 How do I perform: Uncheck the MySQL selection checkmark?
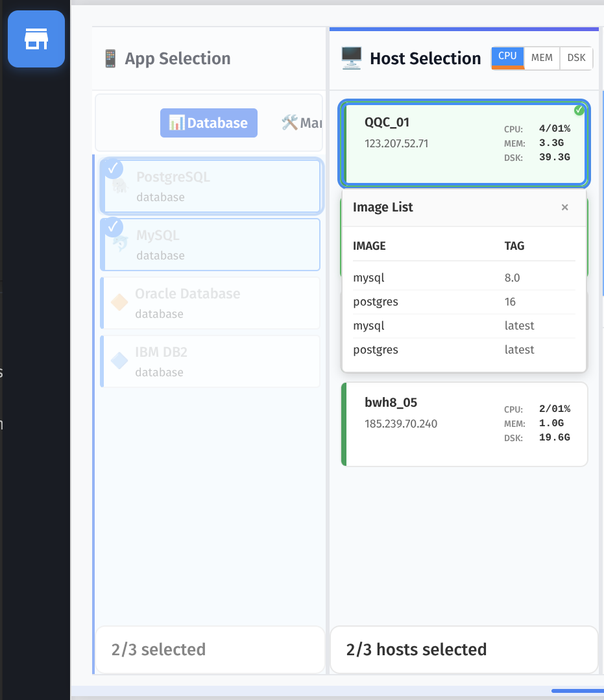tap(114, 226)
